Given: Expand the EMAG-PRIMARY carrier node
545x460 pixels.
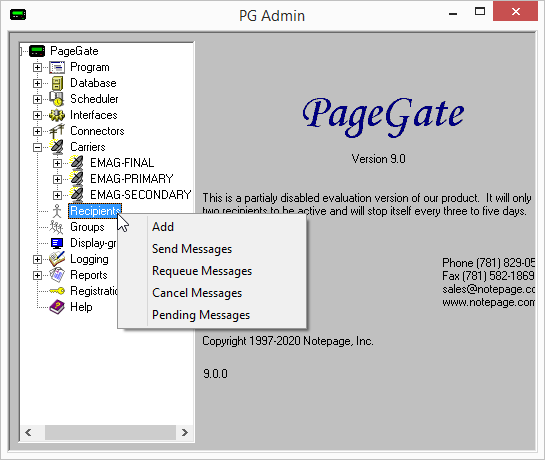Looking at the screenshot, I should click(x=57, y=179).
